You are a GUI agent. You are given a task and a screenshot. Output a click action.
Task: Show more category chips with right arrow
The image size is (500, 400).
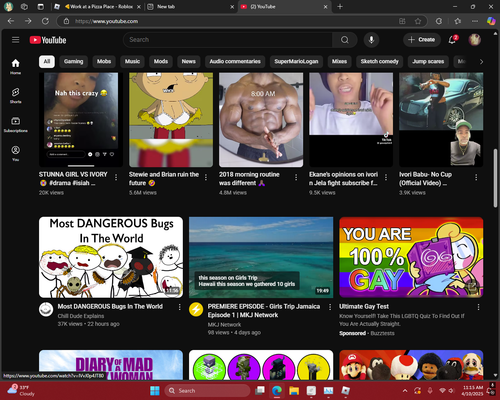(x=481, y=62)
